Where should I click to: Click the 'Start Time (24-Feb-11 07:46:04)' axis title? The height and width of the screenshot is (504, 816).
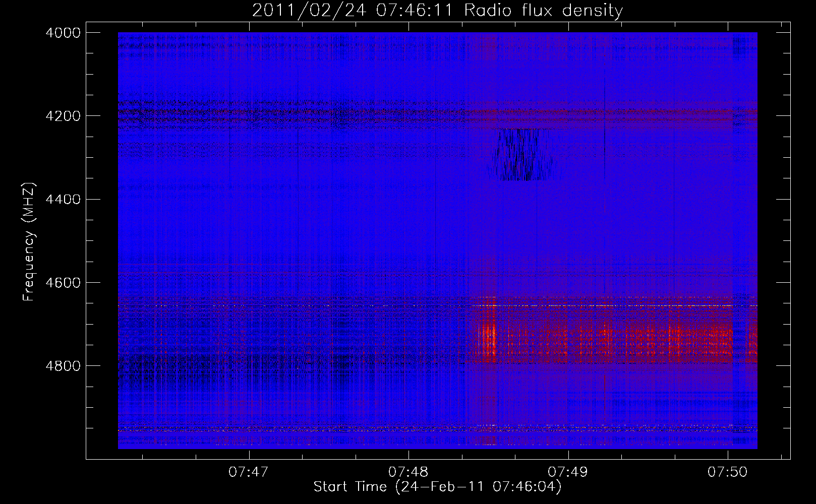click(437, 487)
